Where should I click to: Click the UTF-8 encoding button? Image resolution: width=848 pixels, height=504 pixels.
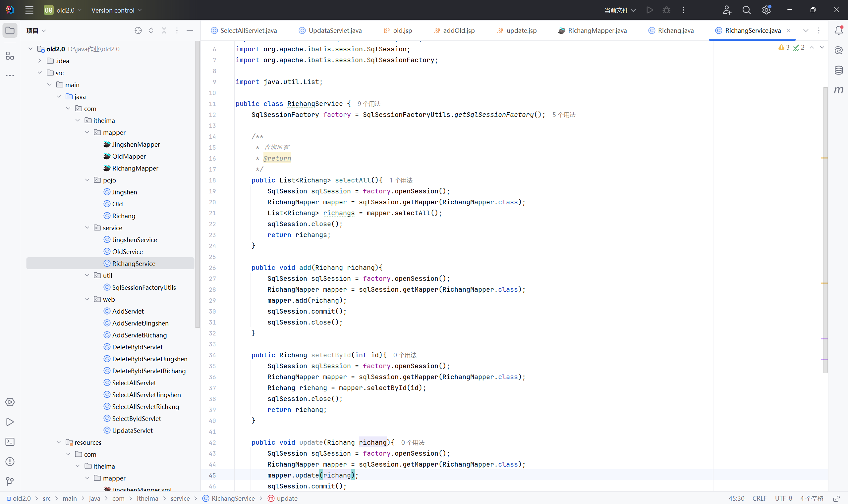[x=783, y=498]
